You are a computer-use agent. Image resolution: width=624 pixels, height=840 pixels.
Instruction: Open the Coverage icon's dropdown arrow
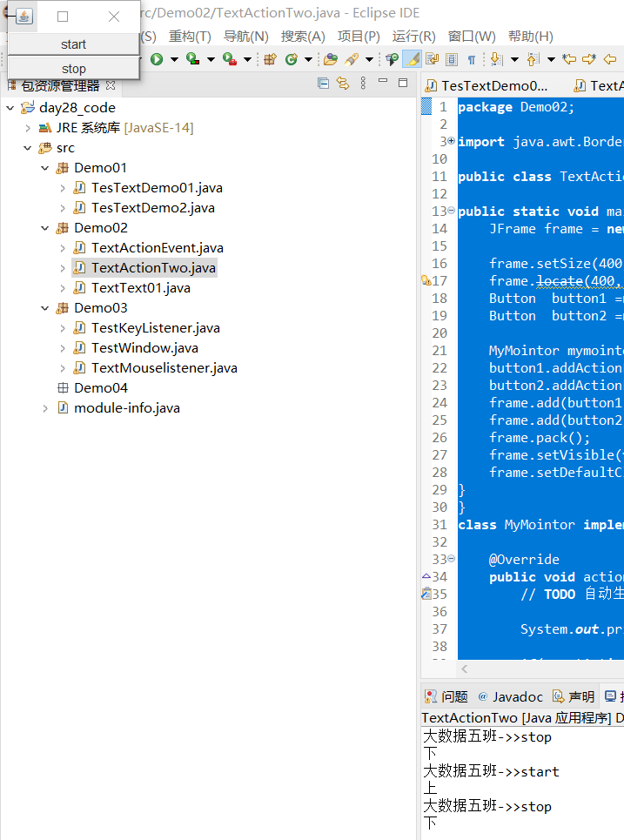point(211,59)
